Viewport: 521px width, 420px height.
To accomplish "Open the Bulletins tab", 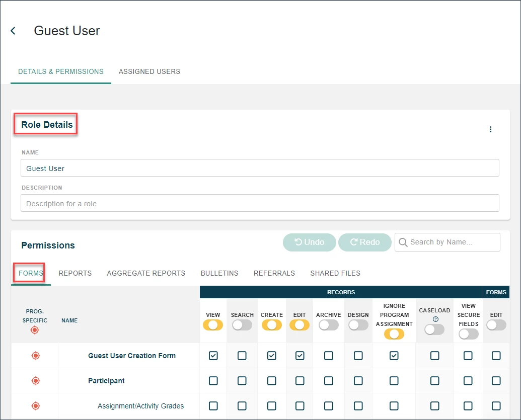I will 219,273.
